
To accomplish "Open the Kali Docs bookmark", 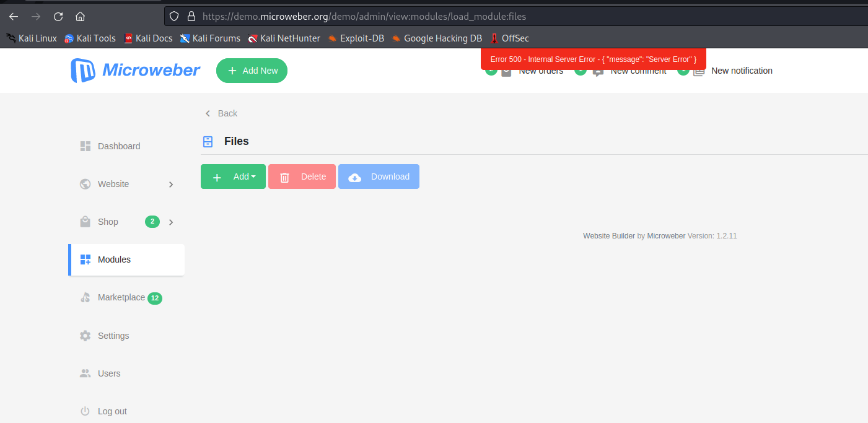I will click(148, 38).
